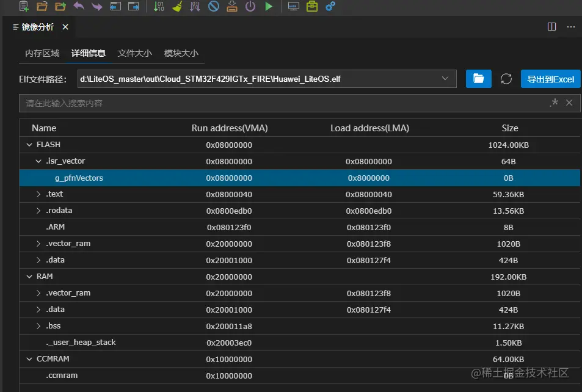This screenshot has width=582, height=392.
Task: Select the 详细信息 tab
Action: 89,53
